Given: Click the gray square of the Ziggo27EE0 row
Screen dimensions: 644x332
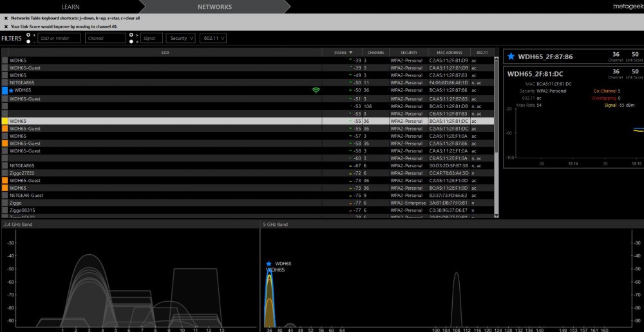Looking at the screenshot, I should tap(5, 173).
